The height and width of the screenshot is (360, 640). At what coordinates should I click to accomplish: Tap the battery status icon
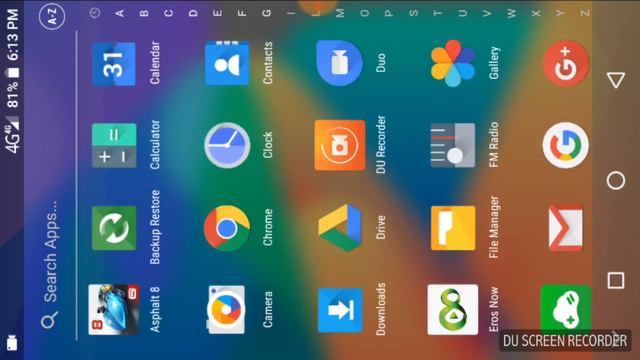pyautogui.click(x=13, y=73)
